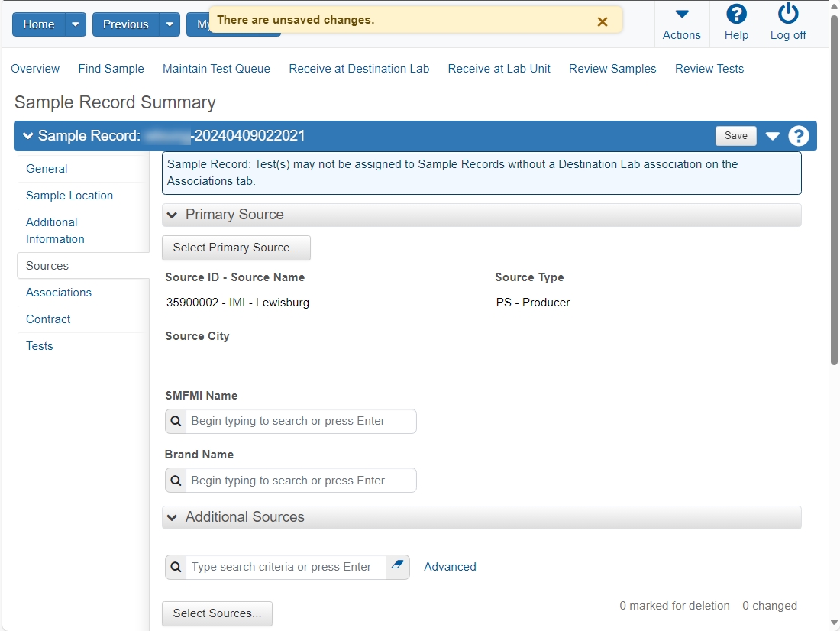Switch to the Additional Information tab
840x631 pixels.
[55, 231]
